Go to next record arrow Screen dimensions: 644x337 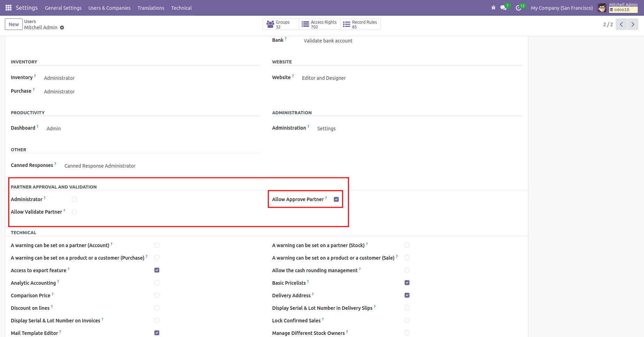click(x=633, y=24)
